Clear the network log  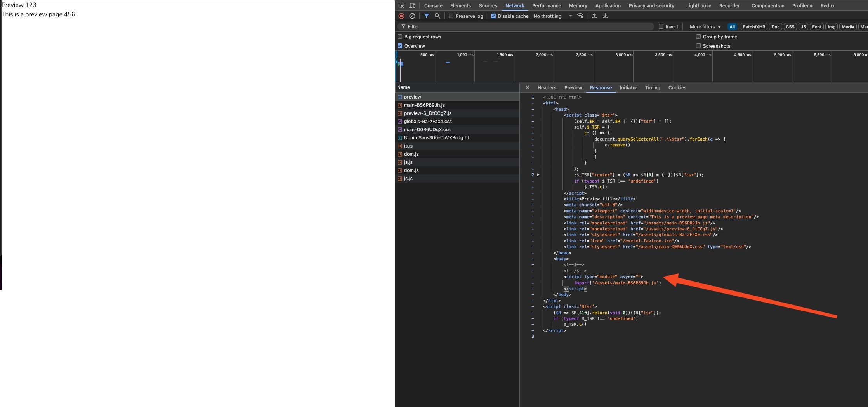coord(412,16)
